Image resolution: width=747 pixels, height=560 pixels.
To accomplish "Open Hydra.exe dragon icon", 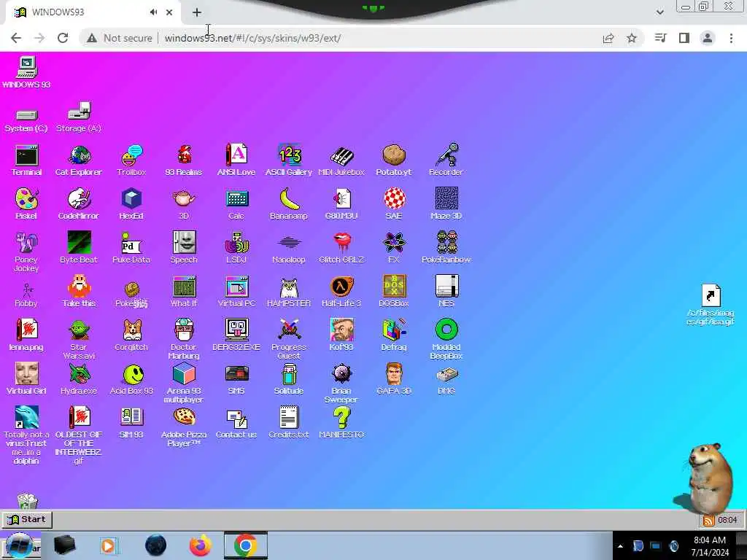I will pyautogui.click(x=79, y=374).
